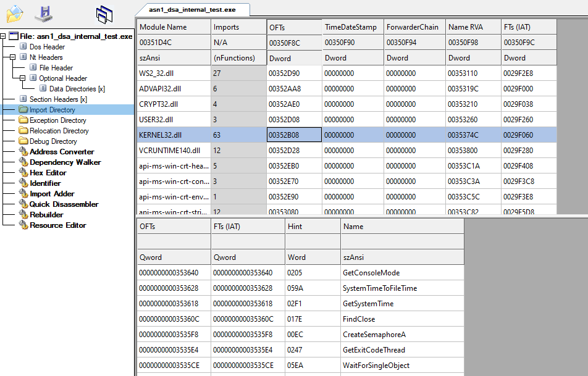The height and width of the screenshot is (376, 588).
Task: Click the cascading windows toolbar icon
Action: [105, 13]
